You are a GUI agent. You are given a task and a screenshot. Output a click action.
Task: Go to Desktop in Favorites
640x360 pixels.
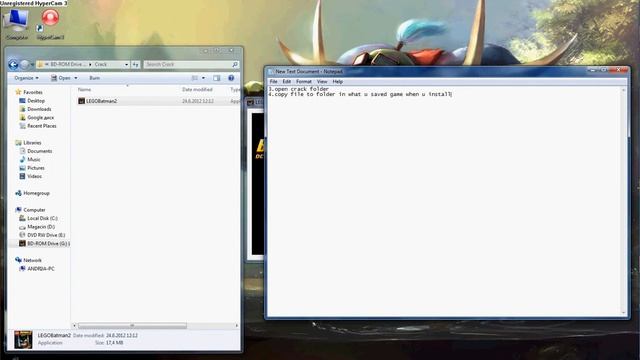[x=36, y=101]
